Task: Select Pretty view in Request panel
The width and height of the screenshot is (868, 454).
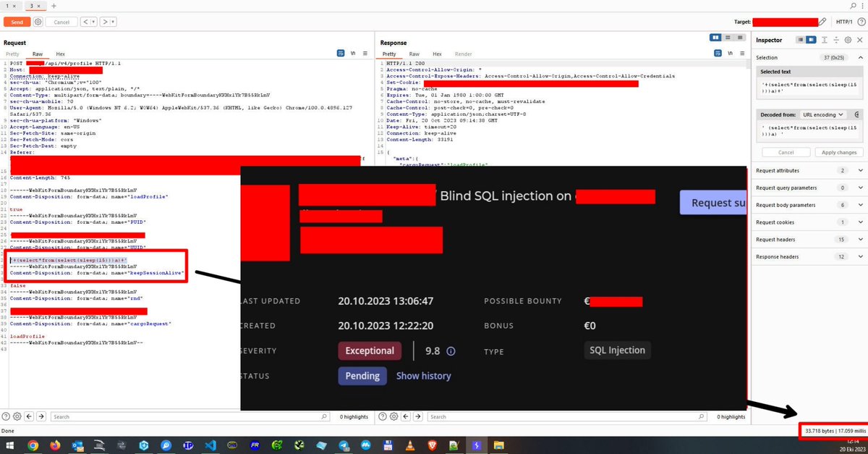Action: click(12, 54)
